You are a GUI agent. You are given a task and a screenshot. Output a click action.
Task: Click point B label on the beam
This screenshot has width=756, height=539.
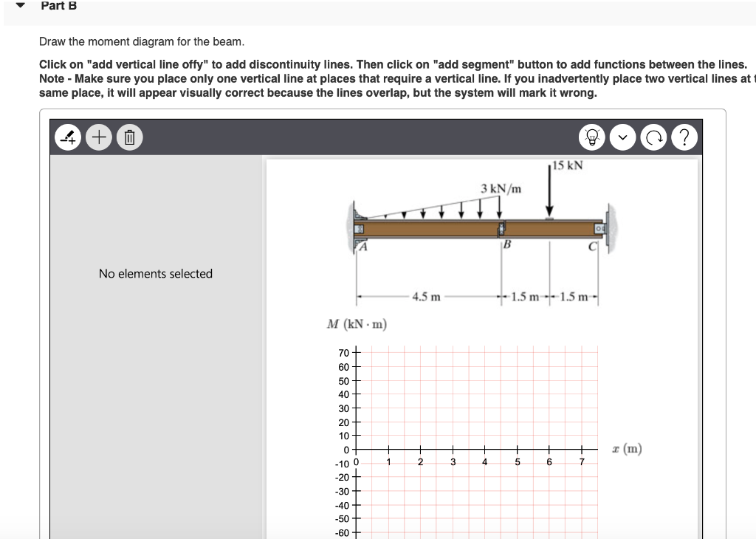(507, 242)
